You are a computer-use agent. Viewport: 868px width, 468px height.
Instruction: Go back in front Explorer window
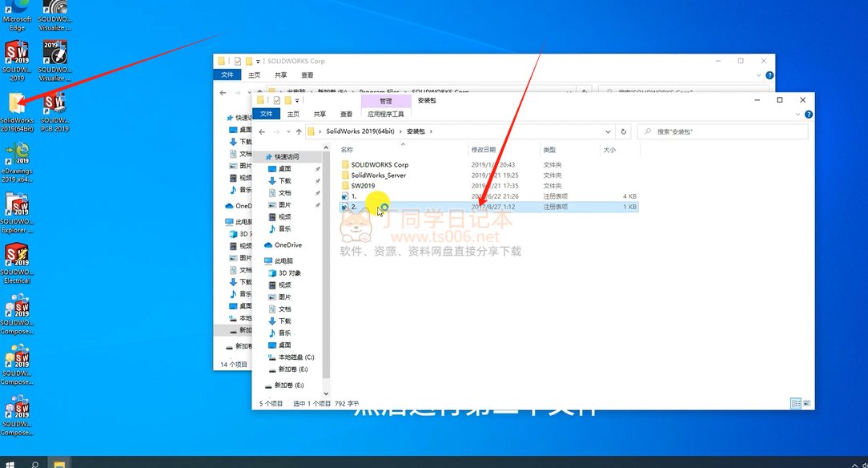tap(262, 131)
